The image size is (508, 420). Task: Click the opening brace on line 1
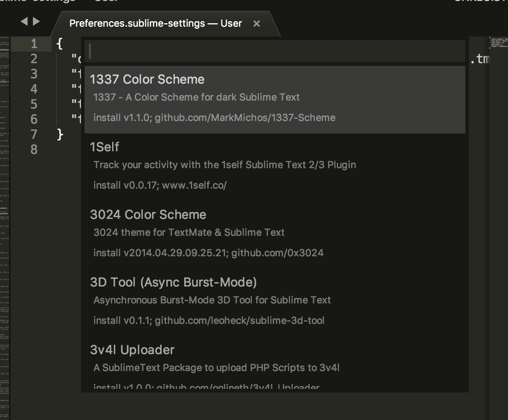[60, 44]
